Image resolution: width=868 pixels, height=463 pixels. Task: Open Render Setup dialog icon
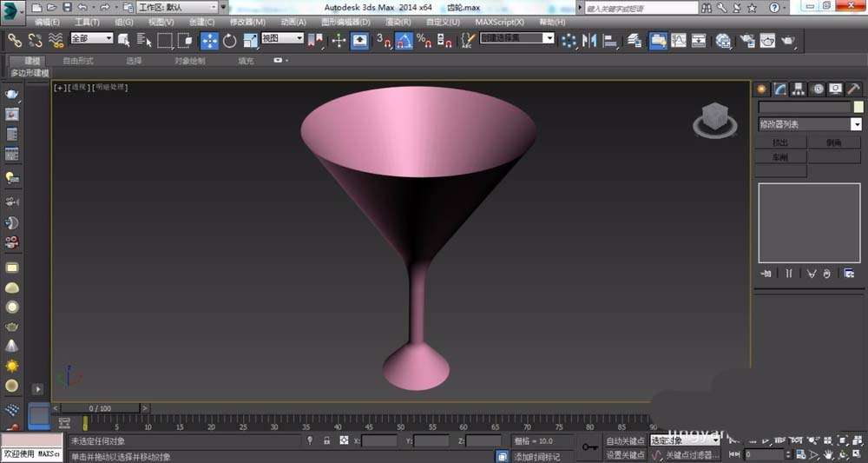click(746, 40)
